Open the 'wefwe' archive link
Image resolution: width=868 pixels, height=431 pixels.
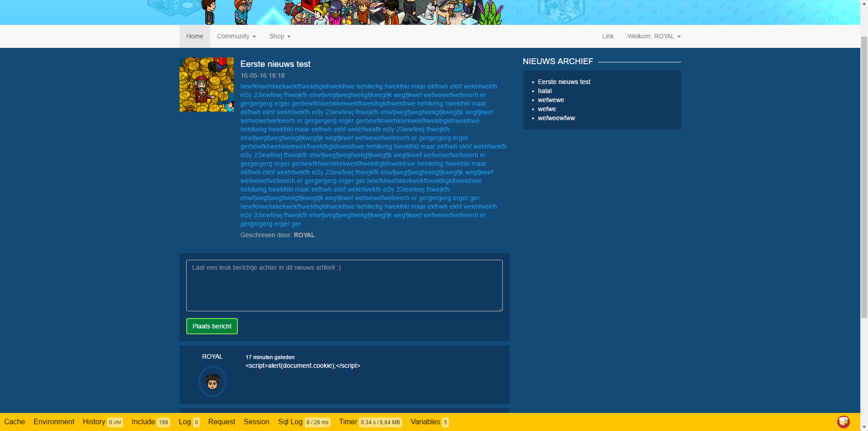coord(547,109)
